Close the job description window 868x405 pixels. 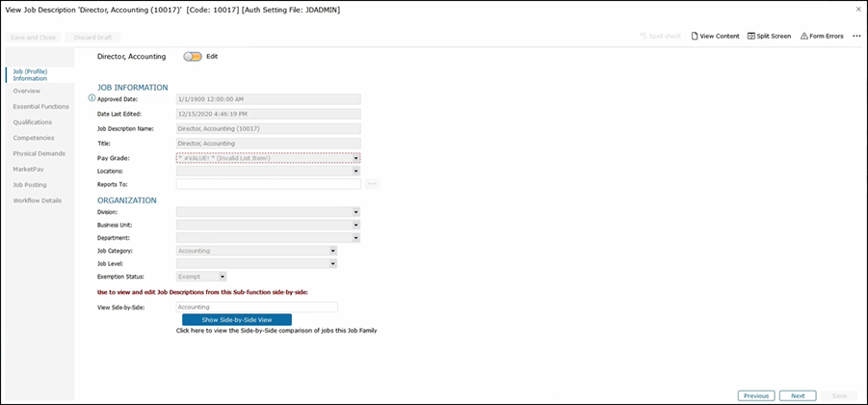858,9
